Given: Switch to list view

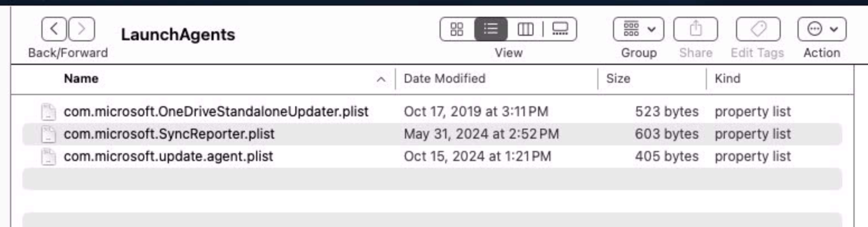Looking at the screenshot, I should pos(490,29).
